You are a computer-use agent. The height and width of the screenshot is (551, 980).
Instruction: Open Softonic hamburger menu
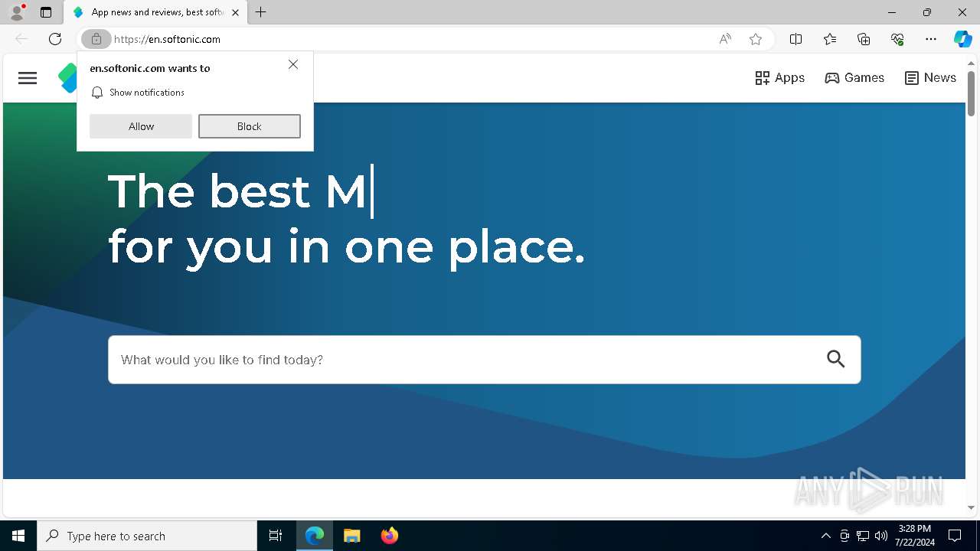(28, 78)
